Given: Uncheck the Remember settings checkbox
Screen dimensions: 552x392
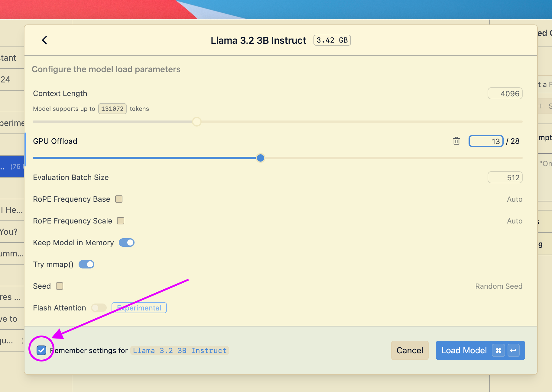Looking at the screenshot, I should click(41, 350).
